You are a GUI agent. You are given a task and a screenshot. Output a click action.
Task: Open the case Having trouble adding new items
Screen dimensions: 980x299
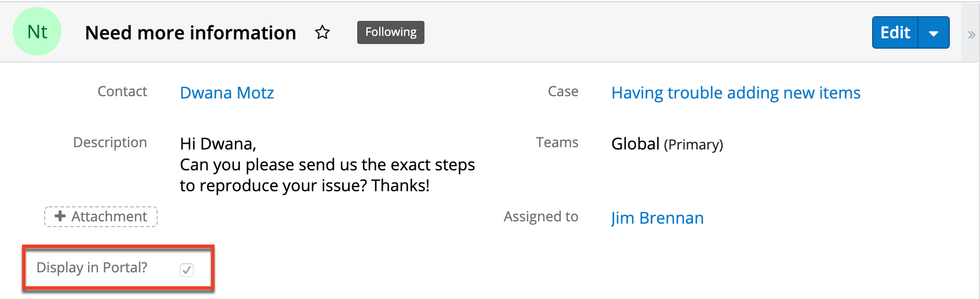coord(735,93)
